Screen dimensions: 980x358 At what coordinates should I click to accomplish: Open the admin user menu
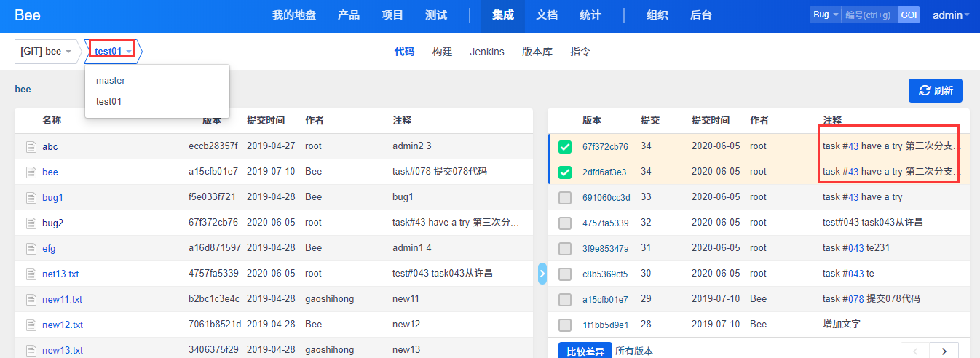[950, 15]
